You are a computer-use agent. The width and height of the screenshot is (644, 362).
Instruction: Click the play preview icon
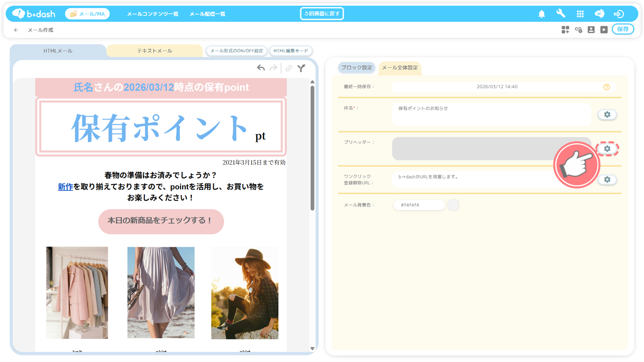click(x=604, y=30)
